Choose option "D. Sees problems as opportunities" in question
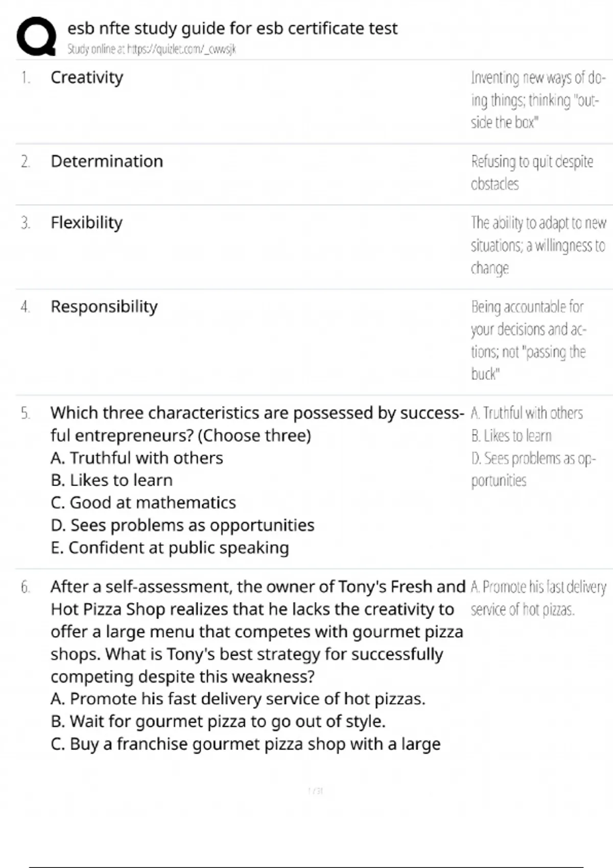 [x=182, y=525]
